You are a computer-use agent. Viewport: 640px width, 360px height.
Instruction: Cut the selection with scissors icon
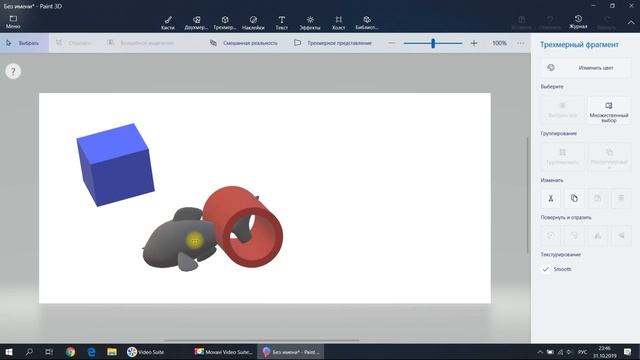[x=551, y=198]
